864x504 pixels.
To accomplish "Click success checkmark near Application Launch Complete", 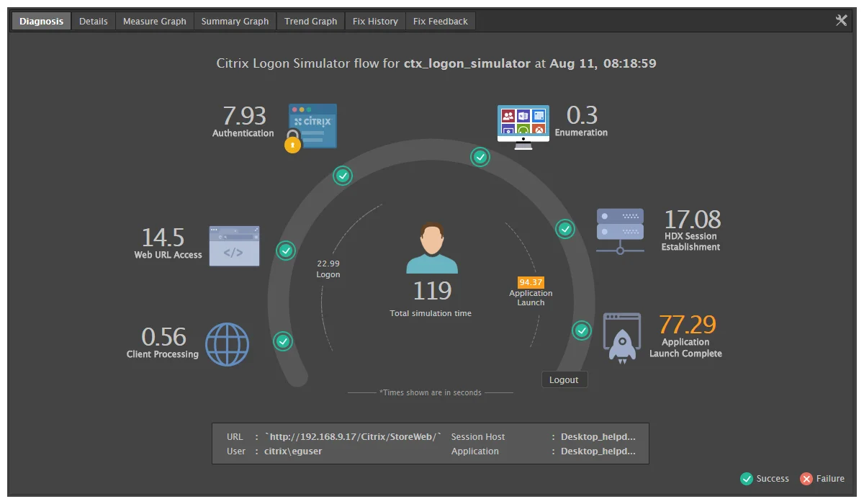I will [582, 330].
